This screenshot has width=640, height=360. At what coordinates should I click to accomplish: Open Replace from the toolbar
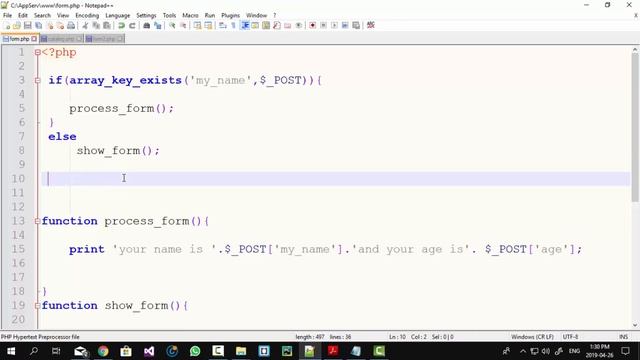[158, 25]
